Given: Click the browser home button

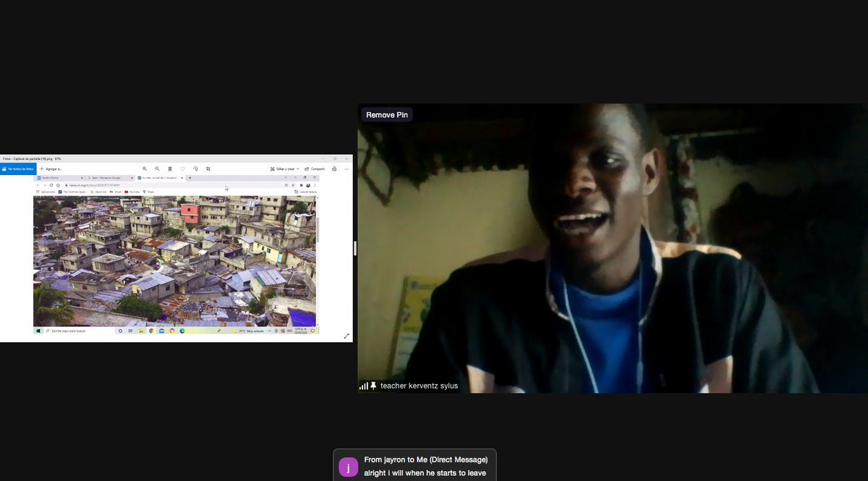Looking at the screenshot, I should pos(58,185).
